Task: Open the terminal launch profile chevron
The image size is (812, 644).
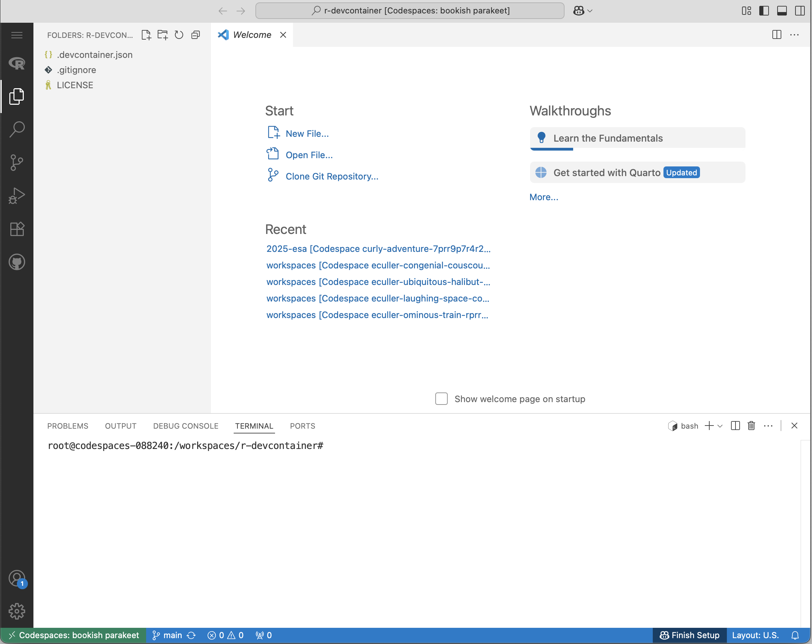Action: [720, 426]
